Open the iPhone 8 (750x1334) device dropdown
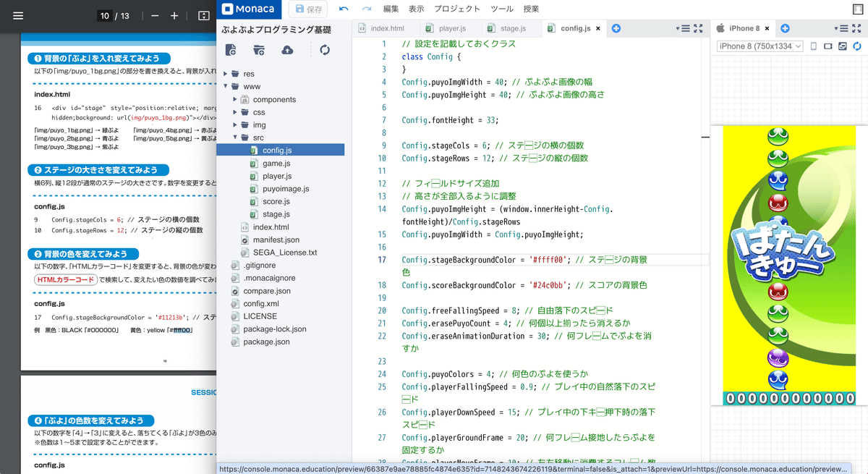 click(x=759, y=46)
